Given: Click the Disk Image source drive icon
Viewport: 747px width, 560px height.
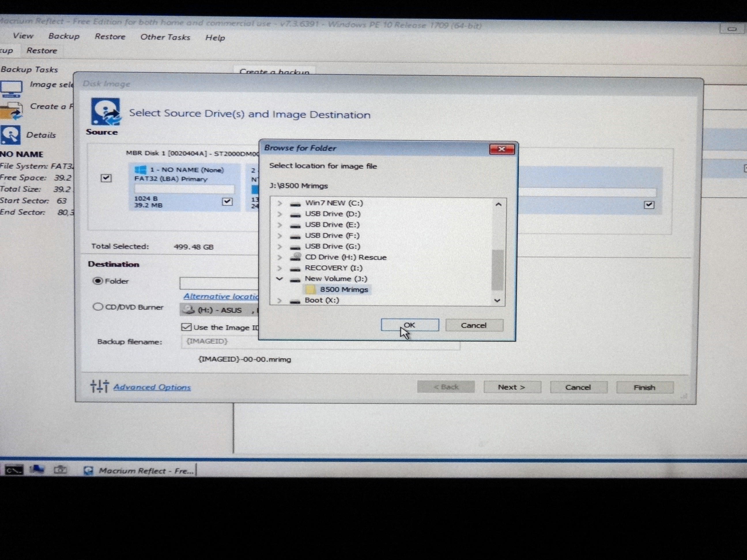Looking at the screenshot, I should pos(105,112).
